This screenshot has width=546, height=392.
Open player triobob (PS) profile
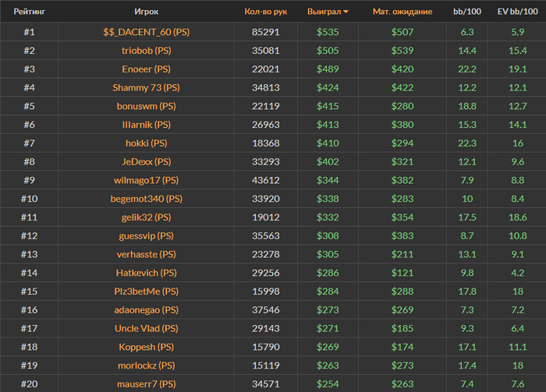coord(147,50)
